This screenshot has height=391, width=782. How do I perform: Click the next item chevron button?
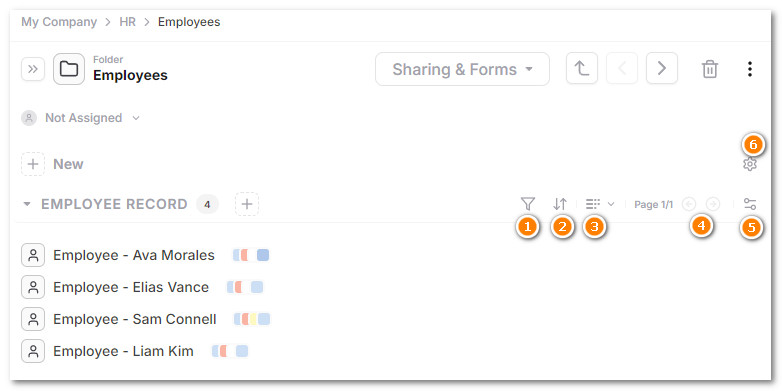click(662, 68)
